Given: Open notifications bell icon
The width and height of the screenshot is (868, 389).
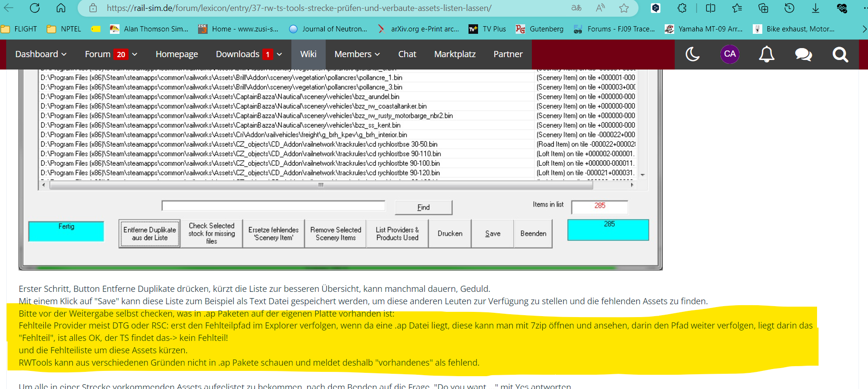Looking at the screenshot, I should (767, 54).
